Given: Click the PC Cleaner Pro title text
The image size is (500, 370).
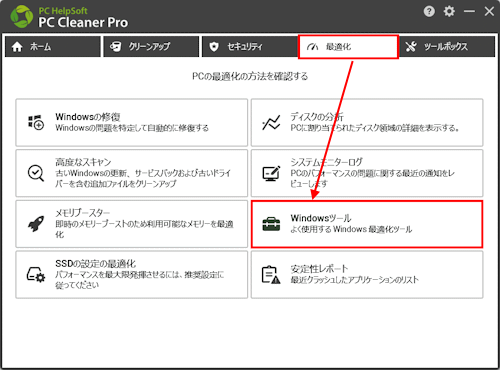Looking at the screenshot, I should [83, 22].
